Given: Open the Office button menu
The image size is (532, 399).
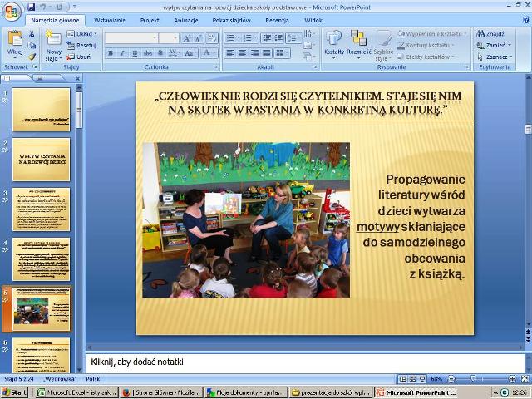Looking at the screenshot, I should click(x=12, y=11).
